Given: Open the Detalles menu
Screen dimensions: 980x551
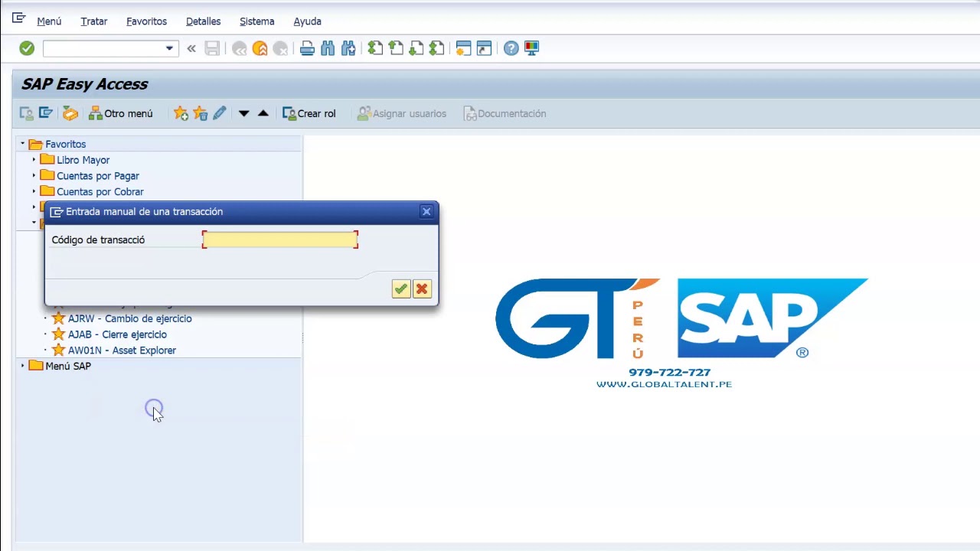Looking at the screenshot, I should click(203, 21).
